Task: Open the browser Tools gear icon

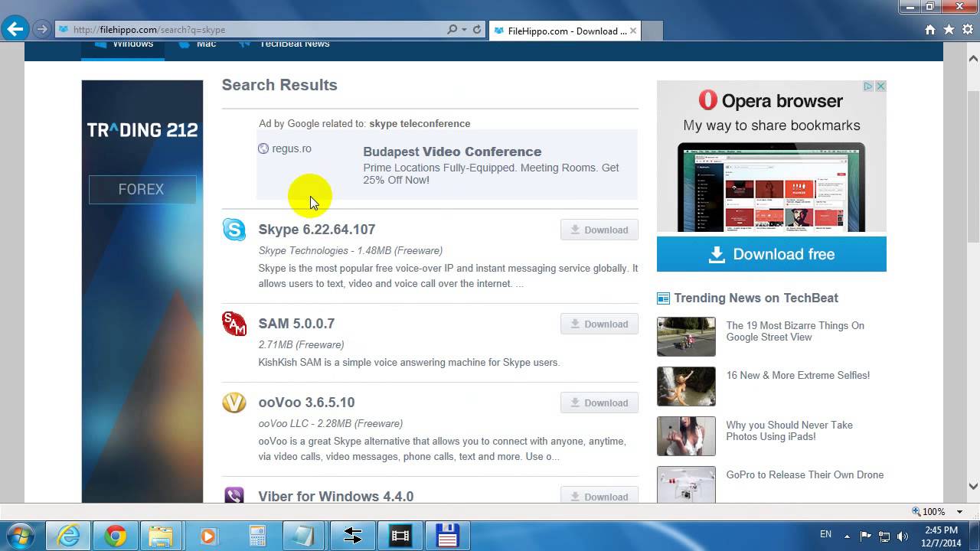Action: 967,30
